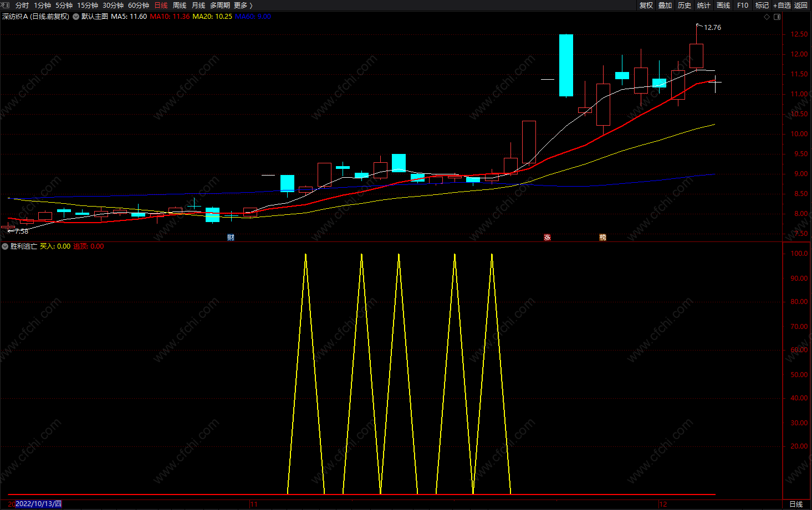This screenshot has height=510, width=812.
Task: Click the MA5: 11.60 label
Action: pyautogui.click(x=129, y=17)
